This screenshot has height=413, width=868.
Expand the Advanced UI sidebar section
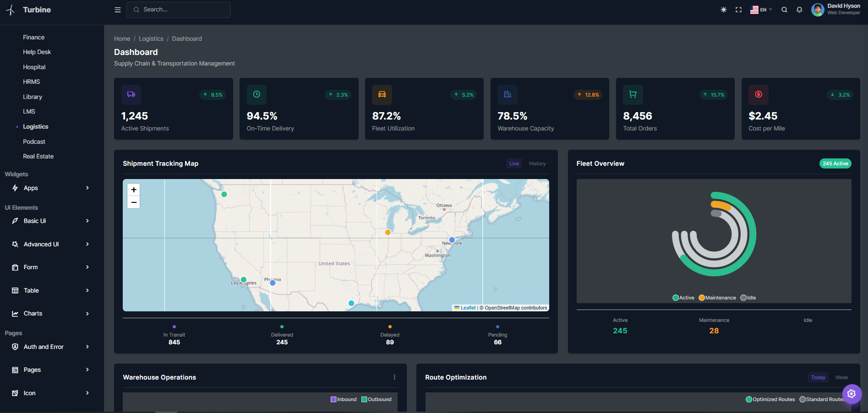(x=41, y=244)
